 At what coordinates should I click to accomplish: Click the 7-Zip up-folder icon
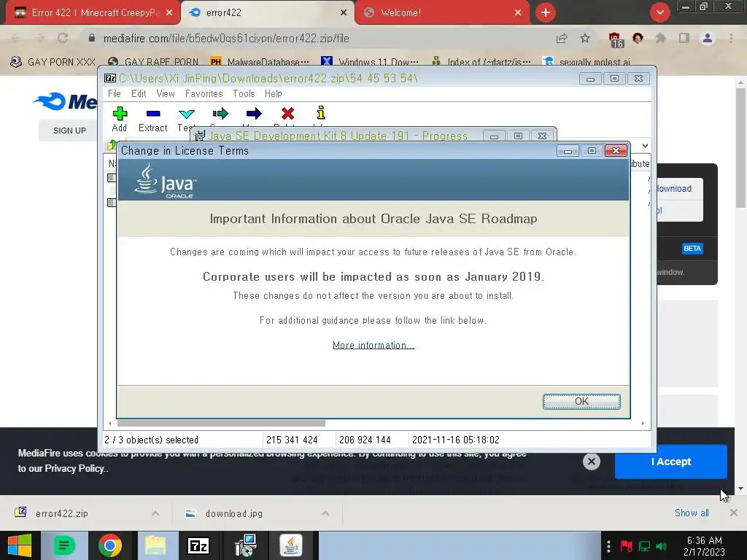(112, 145)
